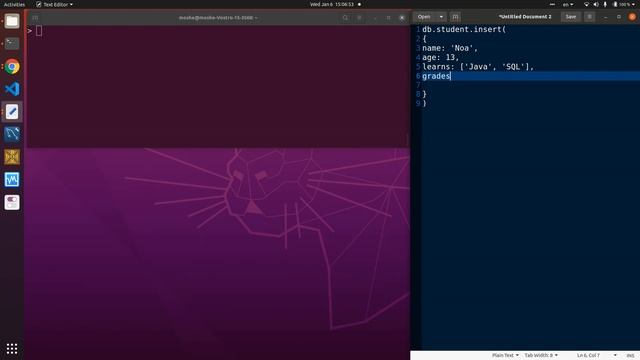Close the Text Editor window
The width and height of the screenshot is (640, 360).
[x=632, y=17]
